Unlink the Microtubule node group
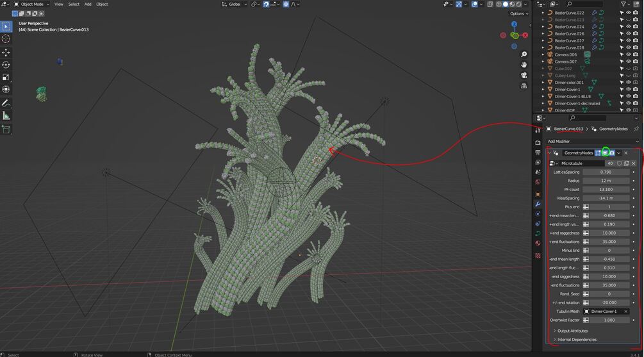 click(634, 163)
